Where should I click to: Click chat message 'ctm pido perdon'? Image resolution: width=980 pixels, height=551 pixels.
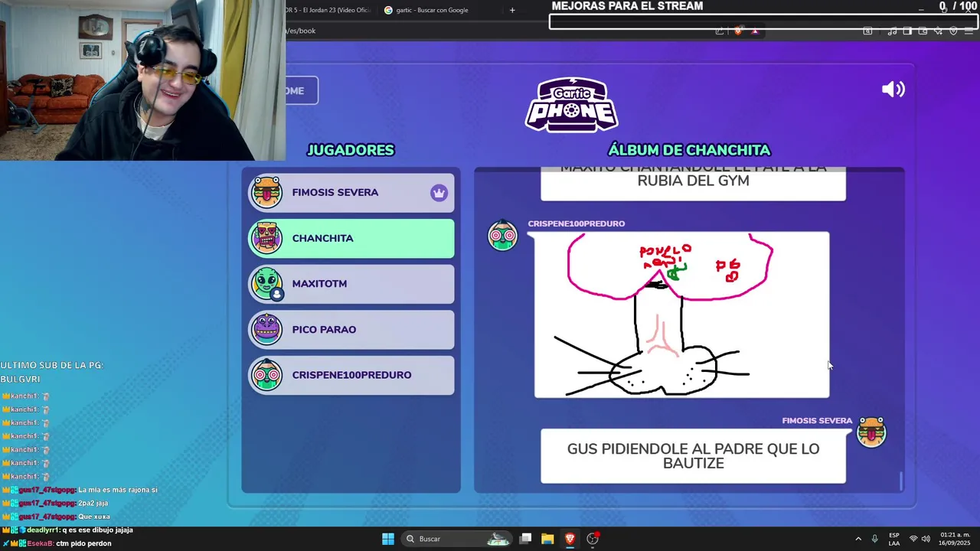[83, 543]
